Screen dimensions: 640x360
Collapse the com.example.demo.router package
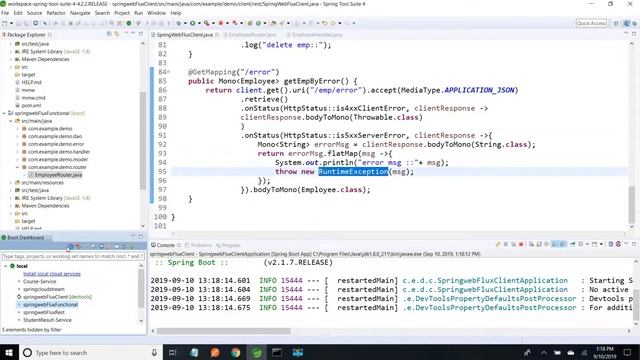coord(18,167)
